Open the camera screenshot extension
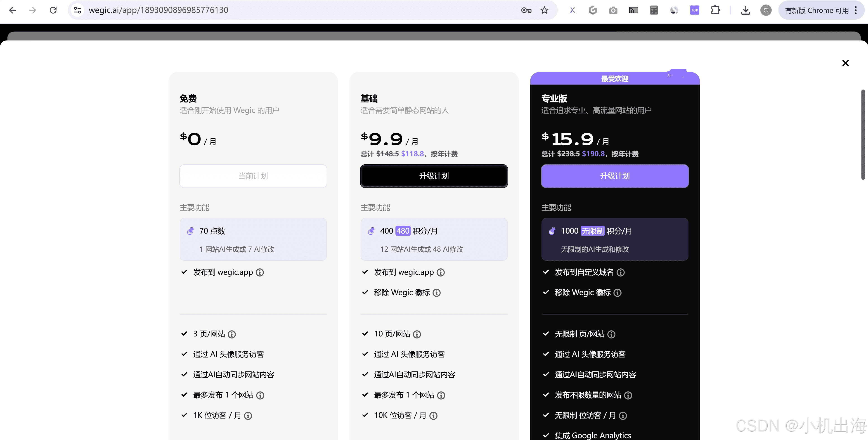The width and height of the screenshot is (868, 440). pyautogui.click(x=613, y=10)
